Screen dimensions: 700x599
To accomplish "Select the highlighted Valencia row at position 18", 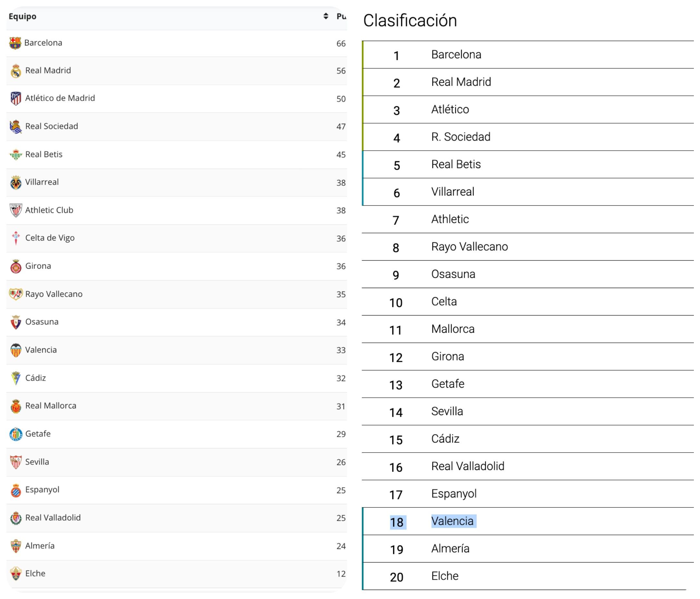I will 453,521.
